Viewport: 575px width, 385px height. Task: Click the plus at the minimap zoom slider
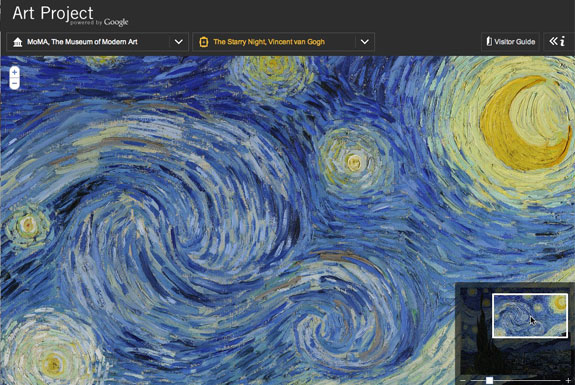point(568,381)
